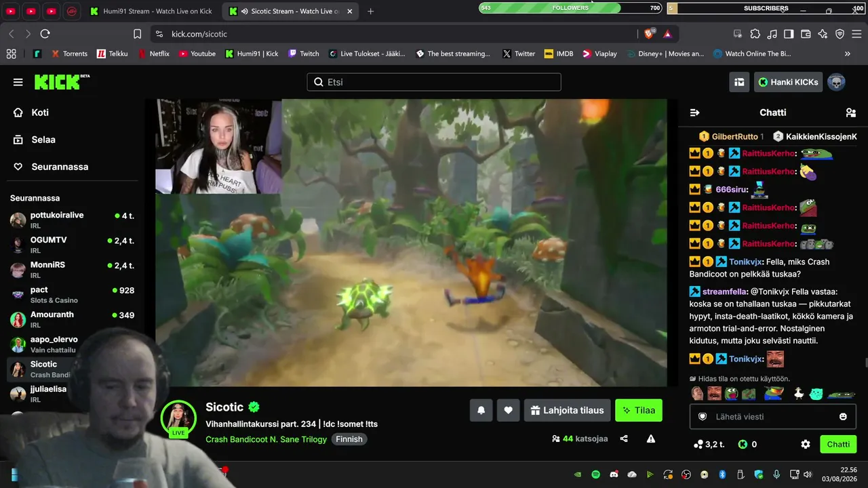
Task: Open Brave Shields icon in address bar
Action: (x=650, y=34)
